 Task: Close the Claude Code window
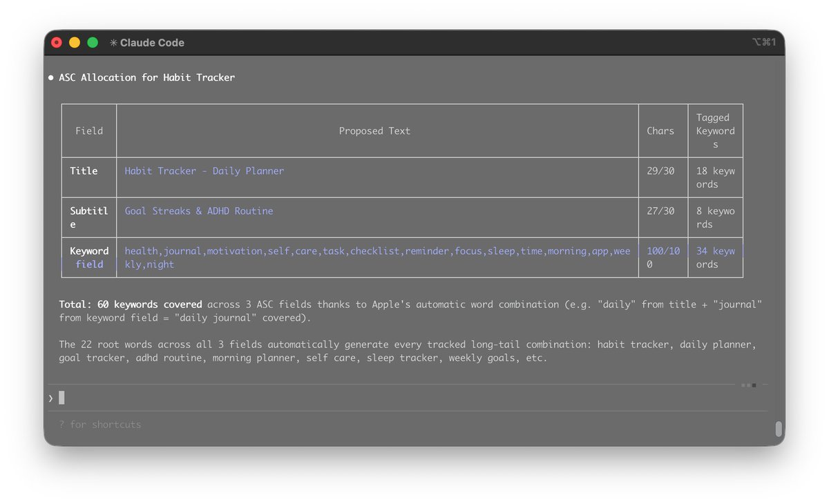click(57, 43)
